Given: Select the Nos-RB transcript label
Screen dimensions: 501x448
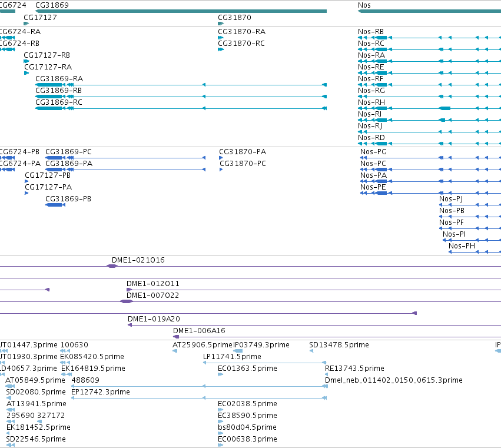Looking at the screenshot, I should 371,32.
